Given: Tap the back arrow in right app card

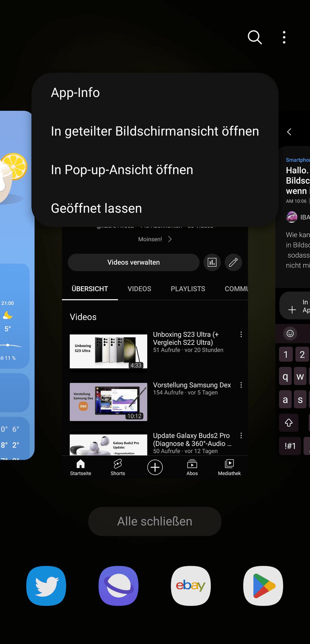Looking at the screenshot, I should 289,132.
